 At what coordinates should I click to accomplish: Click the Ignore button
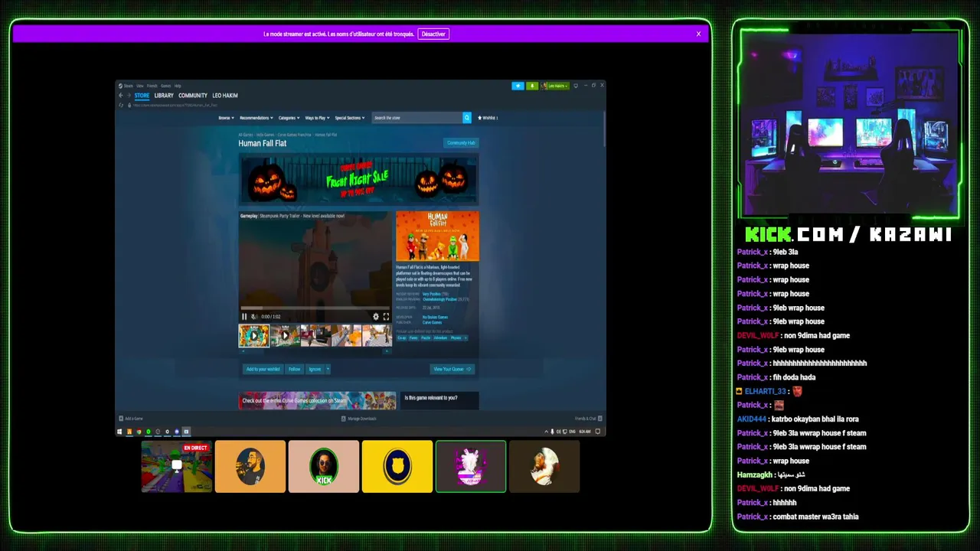click(315, 369)
